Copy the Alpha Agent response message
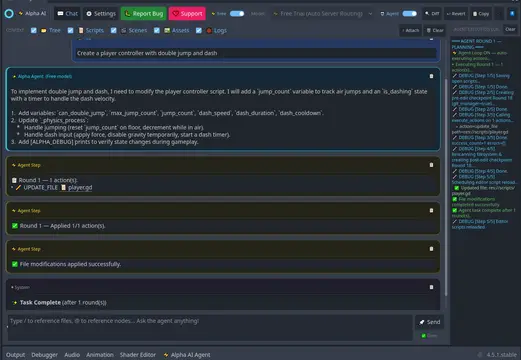521x360 pixels. (x=431, y=76)
